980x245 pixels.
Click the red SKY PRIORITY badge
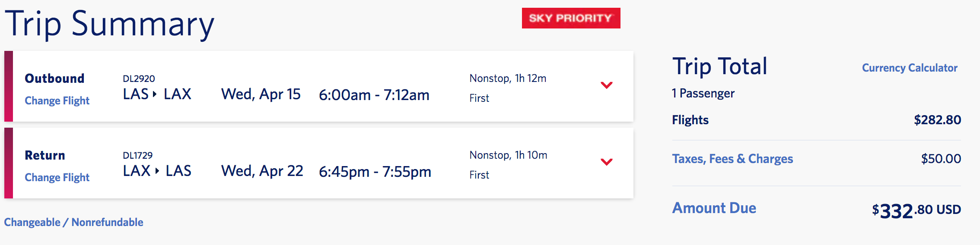coord(571,18)
